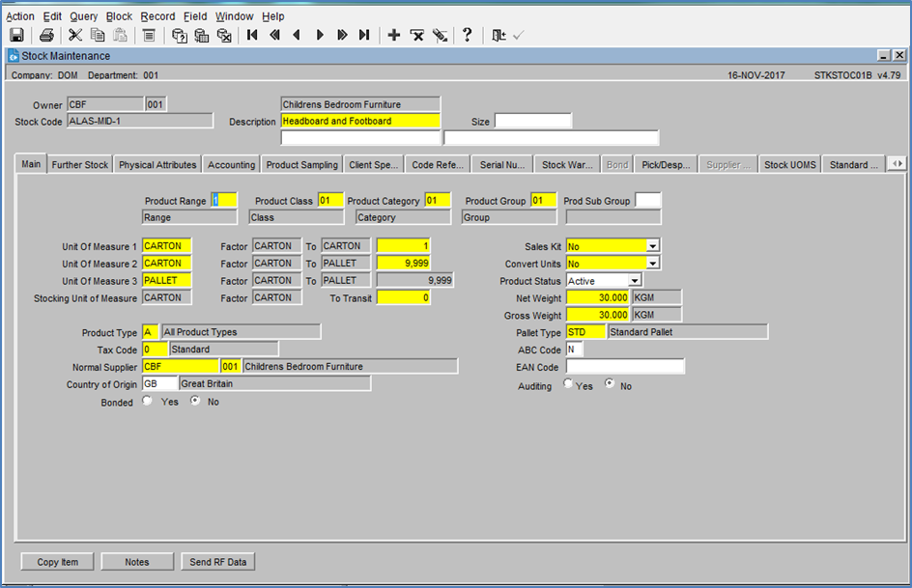Open the Help menu
Viewport: 912px width, 588px height.
tap(272, 16)
